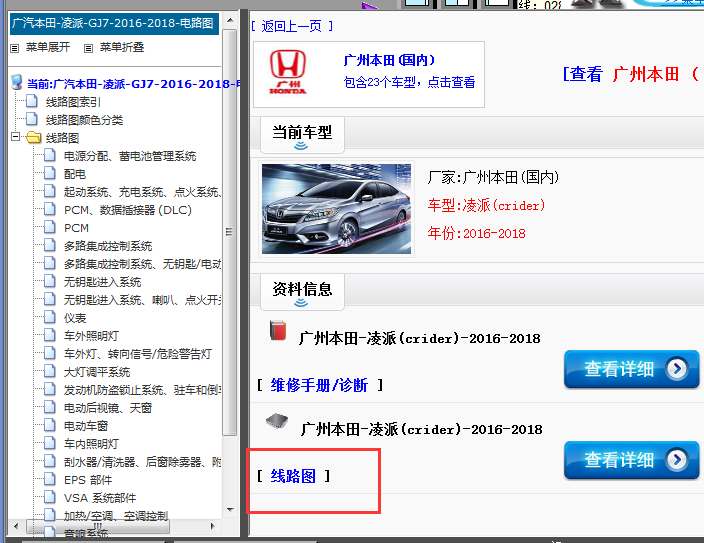Click the tree panel's scroll down arrow
This screenshot has width=704, height=543.
(x=230, y=509)
